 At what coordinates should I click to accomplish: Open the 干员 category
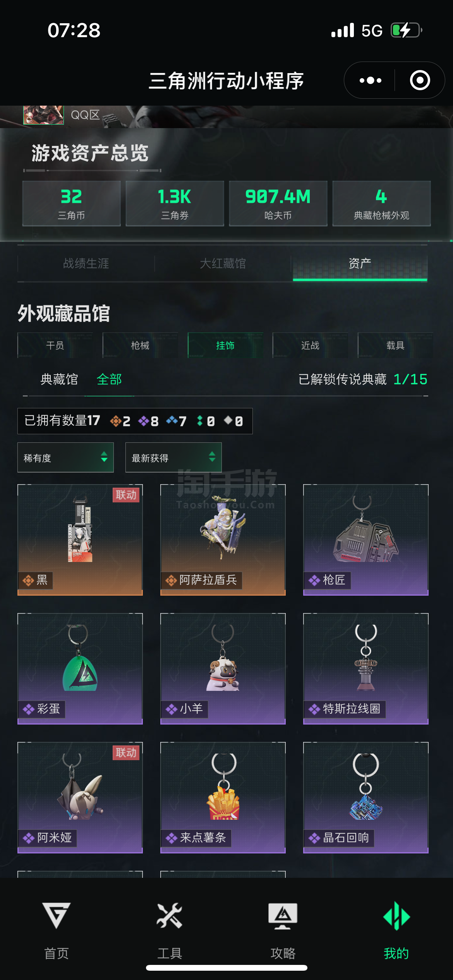point(55,345)
